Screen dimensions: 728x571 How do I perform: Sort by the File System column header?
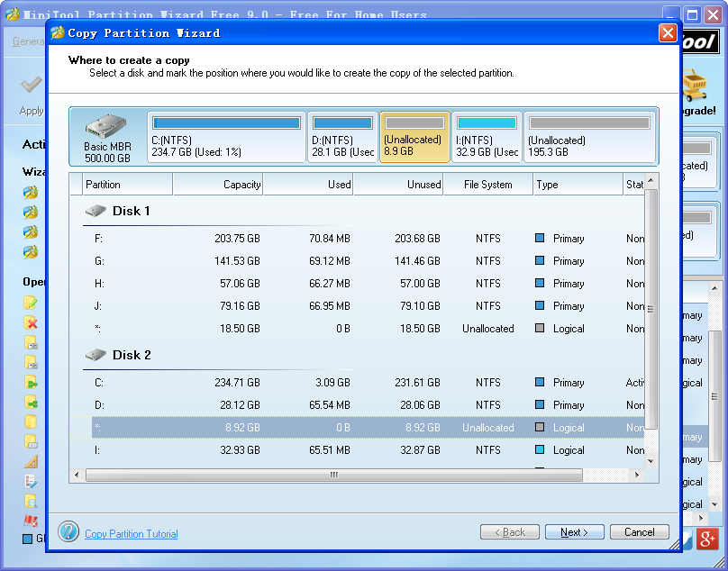click(x=488, y=185)
